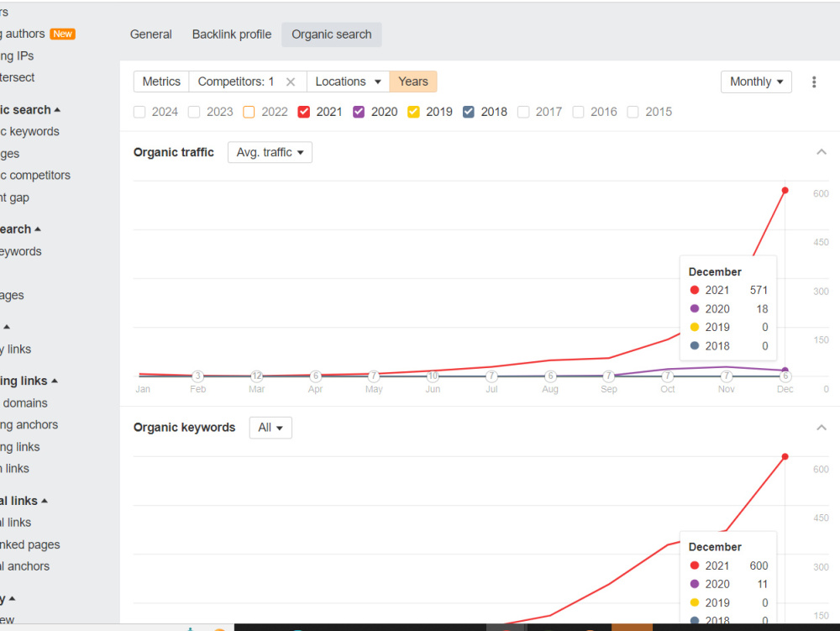Enable the 2024 year checkbox

[139, 112]
